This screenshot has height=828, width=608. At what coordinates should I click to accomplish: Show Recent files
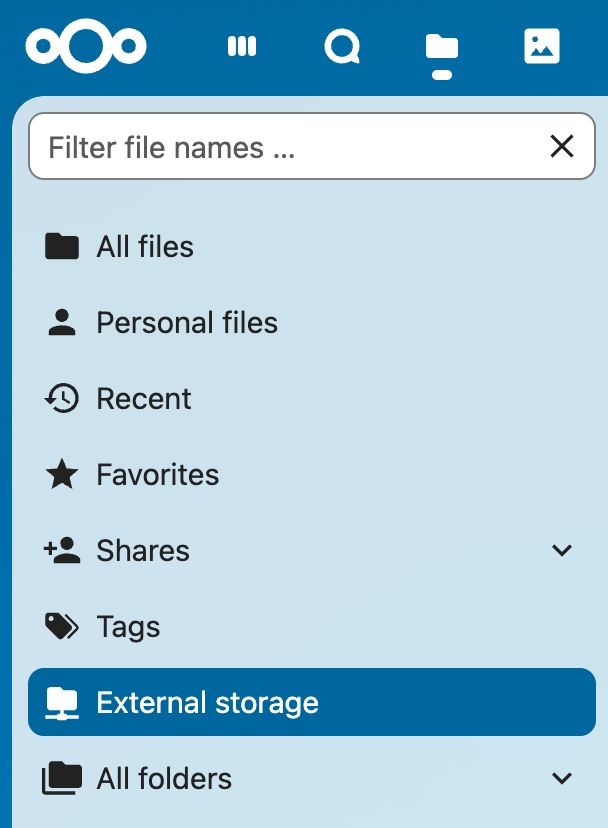[144, 399]
